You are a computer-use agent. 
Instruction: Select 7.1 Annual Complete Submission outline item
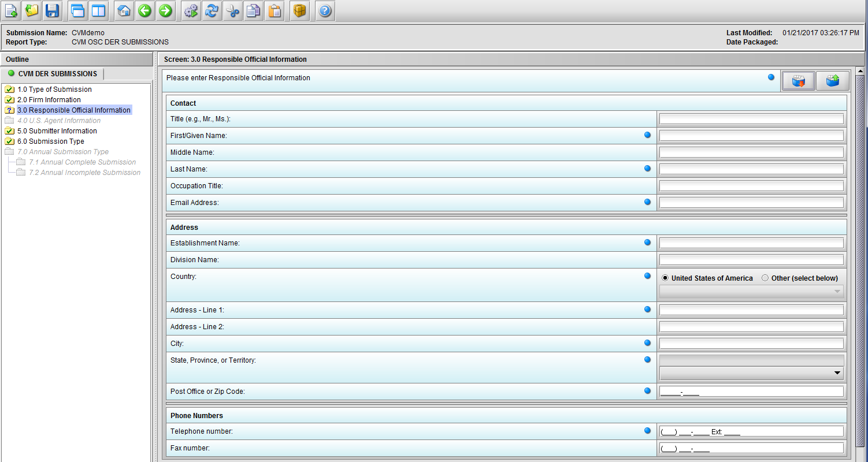(x=82, y=162)
